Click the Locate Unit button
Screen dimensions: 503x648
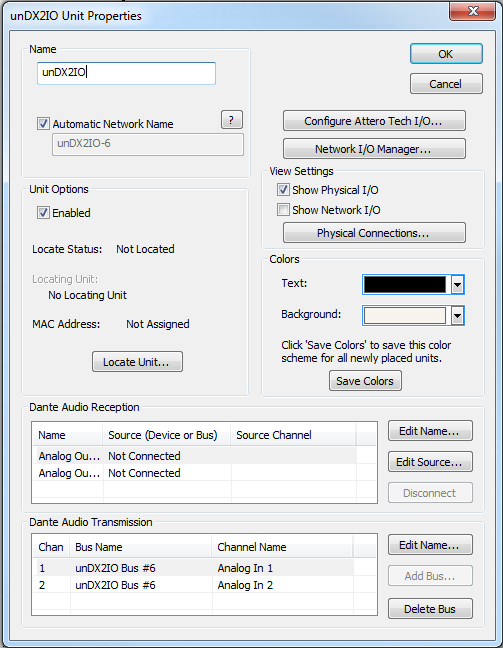pyautogui.click(x=137, y=362)
